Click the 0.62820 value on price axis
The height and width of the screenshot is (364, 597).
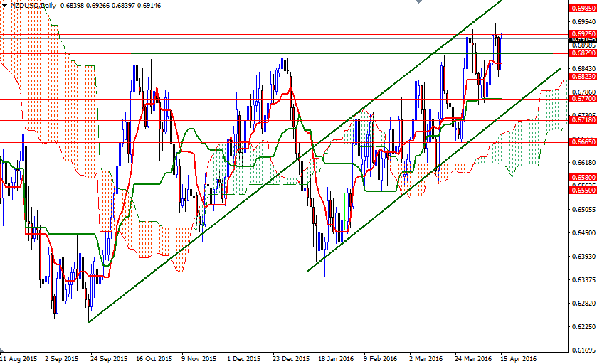[x=583, y=303]
